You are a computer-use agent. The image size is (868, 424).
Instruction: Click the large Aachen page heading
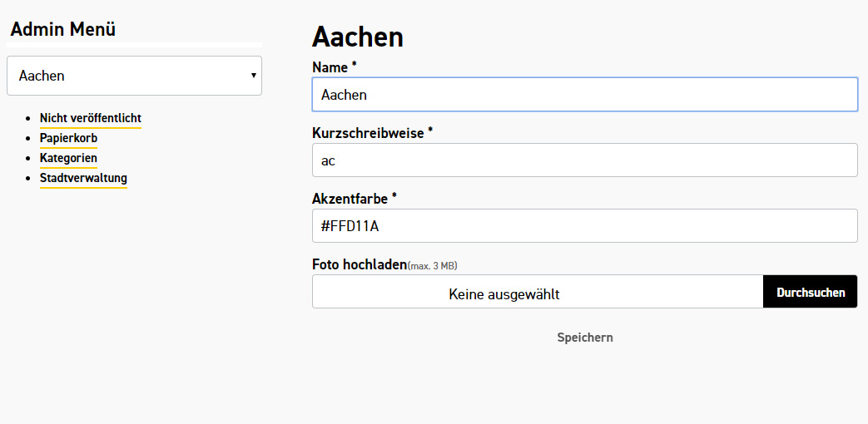[x=357, y=37]
